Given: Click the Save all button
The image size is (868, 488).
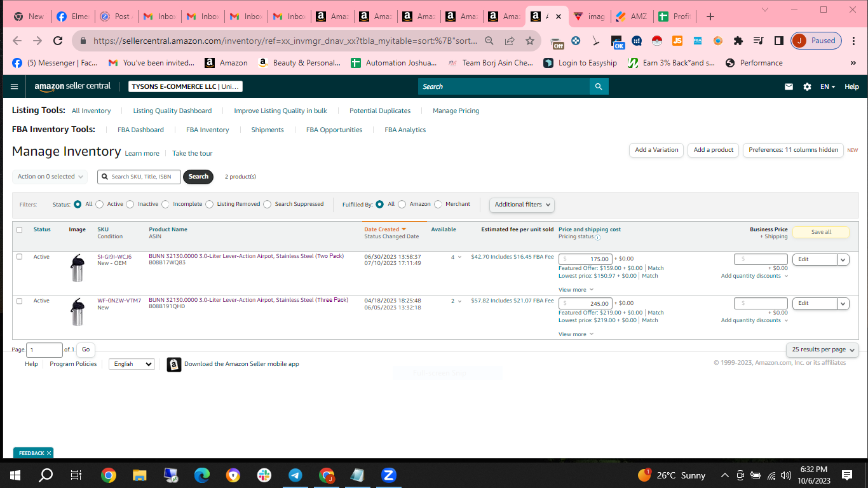Looking at the screenshot, I should pyautogui.click(x=821, y=232).
